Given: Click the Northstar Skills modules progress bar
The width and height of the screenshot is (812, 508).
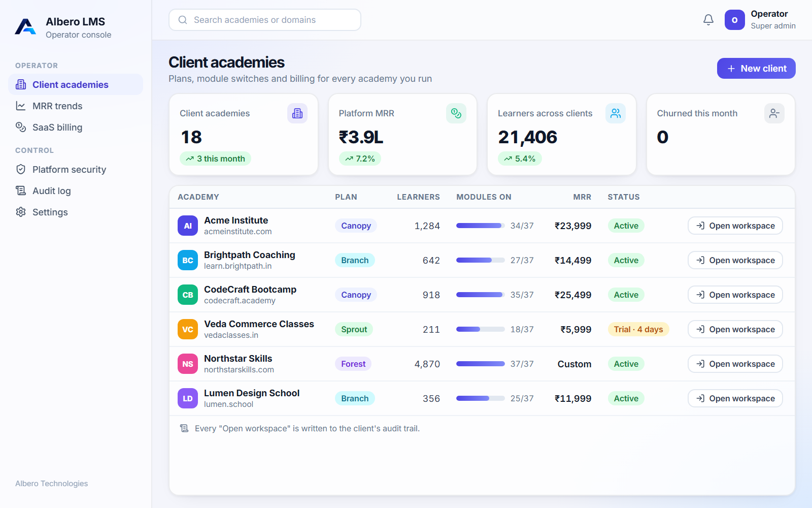Looking at the screenshot, I should (x=481, y=364).
